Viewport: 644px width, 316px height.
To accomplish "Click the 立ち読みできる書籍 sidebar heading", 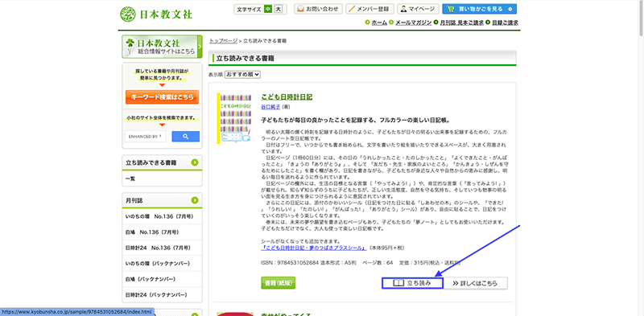I will [151, 163].
